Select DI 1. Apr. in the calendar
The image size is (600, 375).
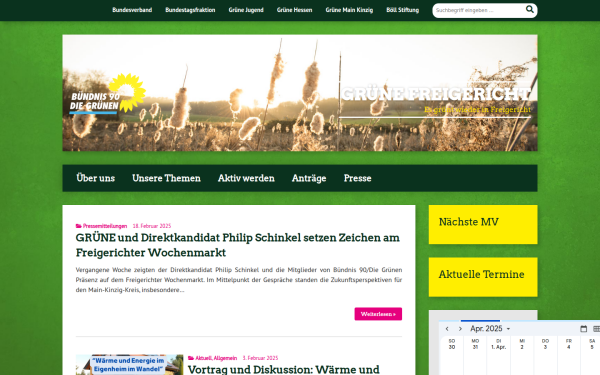[x=499, y=344]
